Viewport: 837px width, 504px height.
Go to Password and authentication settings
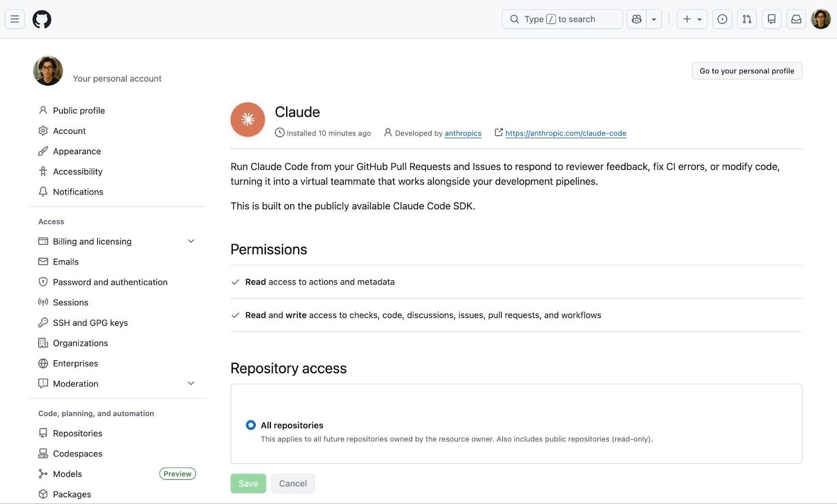click(x=110, y=282)
